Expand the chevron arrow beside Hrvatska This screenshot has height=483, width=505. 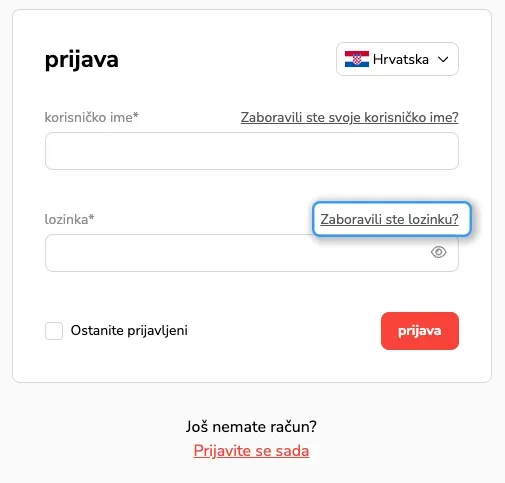click(x=443, y=59)
